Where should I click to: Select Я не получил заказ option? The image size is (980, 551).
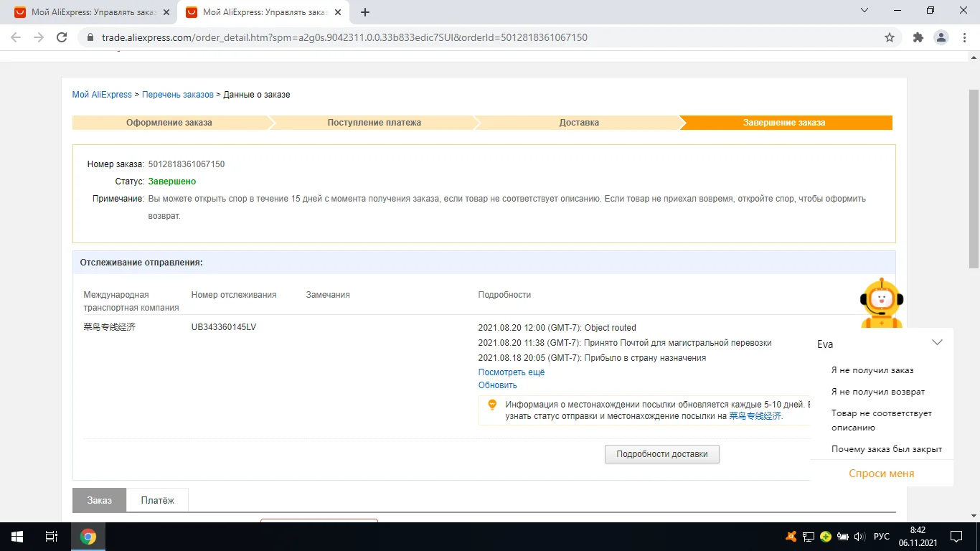click(872, 370)
